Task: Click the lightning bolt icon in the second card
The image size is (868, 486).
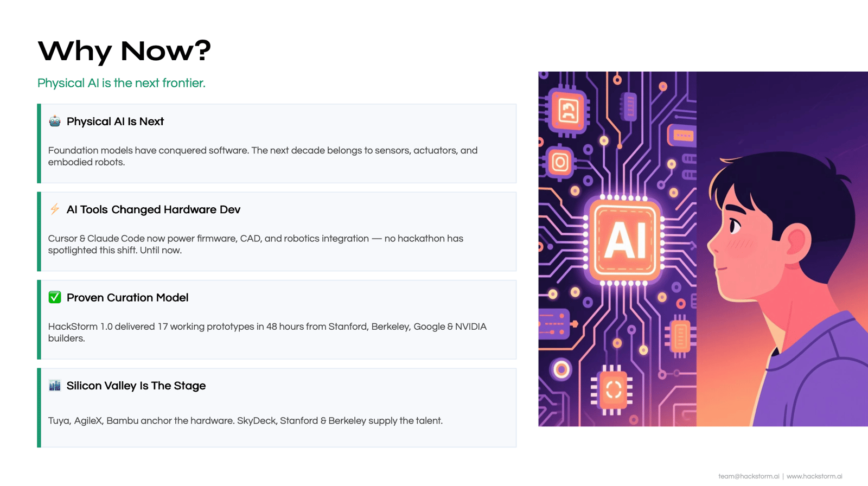Action: (54, 209)
